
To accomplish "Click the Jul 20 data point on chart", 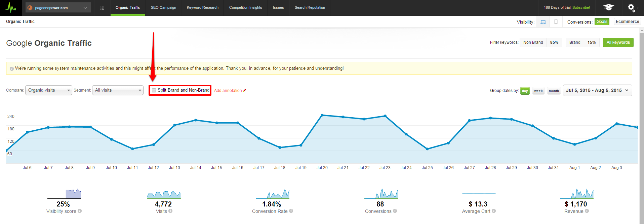I will [x=322, y=115].
